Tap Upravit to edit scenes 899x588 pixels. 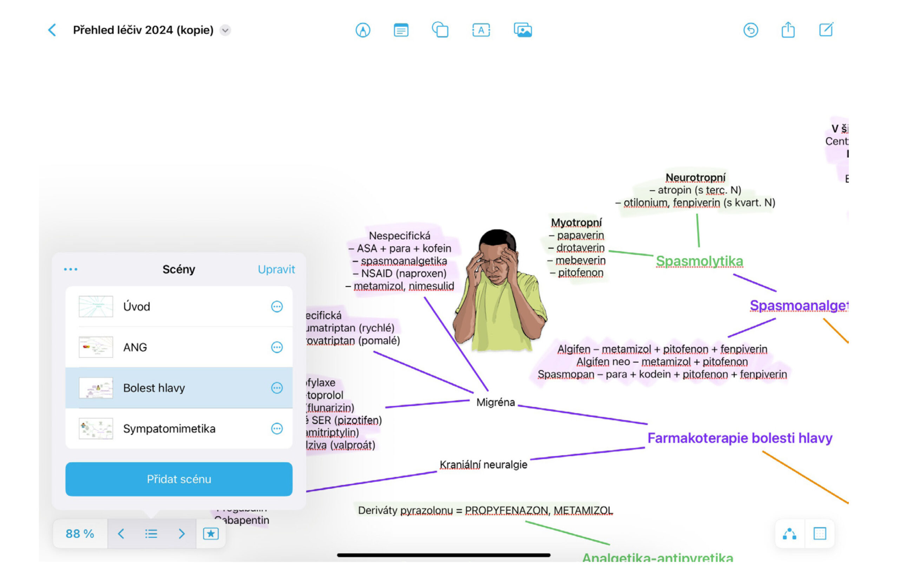coord(276,269)
